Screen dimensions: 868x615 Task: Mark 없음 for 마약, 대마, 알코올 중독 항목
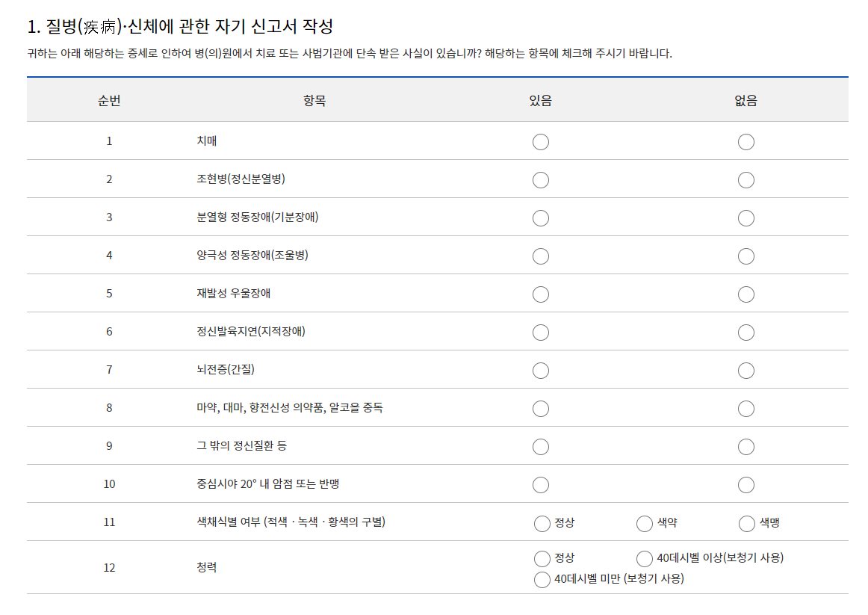pyautogui.click(x=745, y=408)
